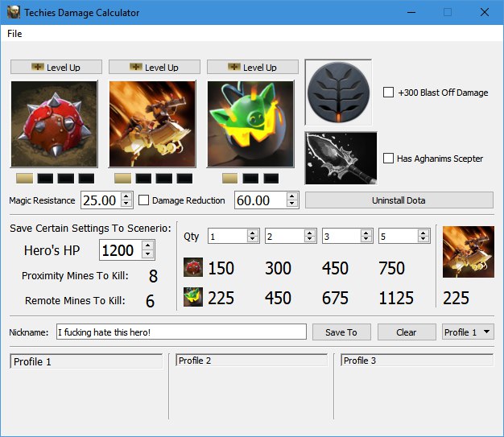Enable the +300 Blast Off Damage checkbox

[389, 93]
